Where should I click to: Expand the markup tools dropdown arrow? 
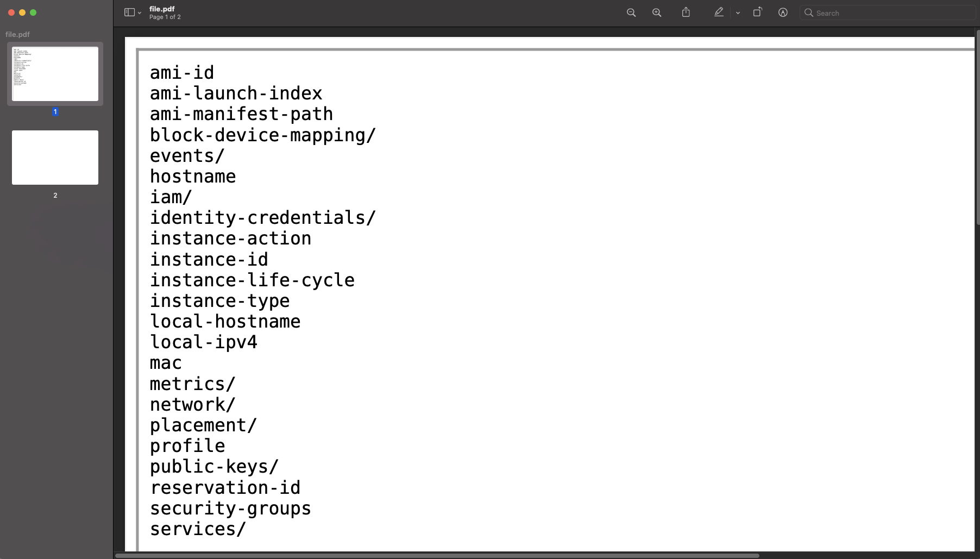point(737,12)
